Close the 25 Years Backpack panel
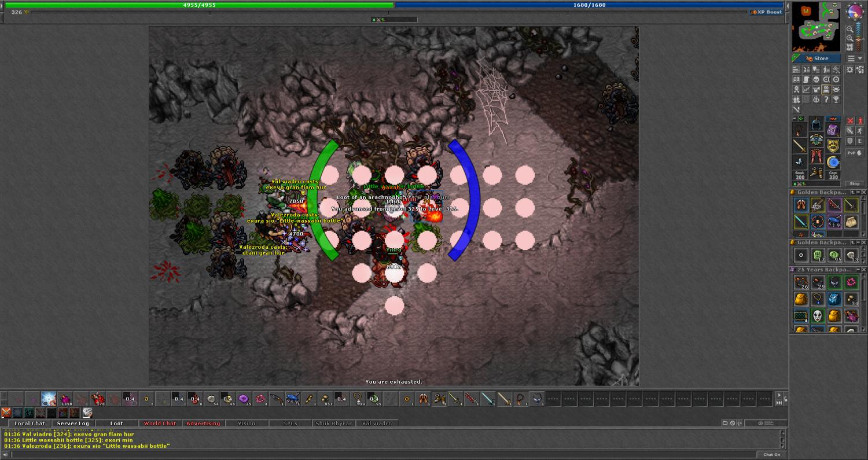The image size is (868, 460). (864, 270)
